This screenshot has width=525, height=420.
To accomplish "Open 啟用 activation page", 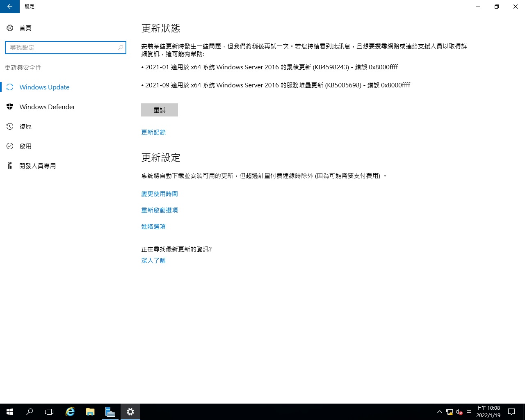I will coord(25,146).
